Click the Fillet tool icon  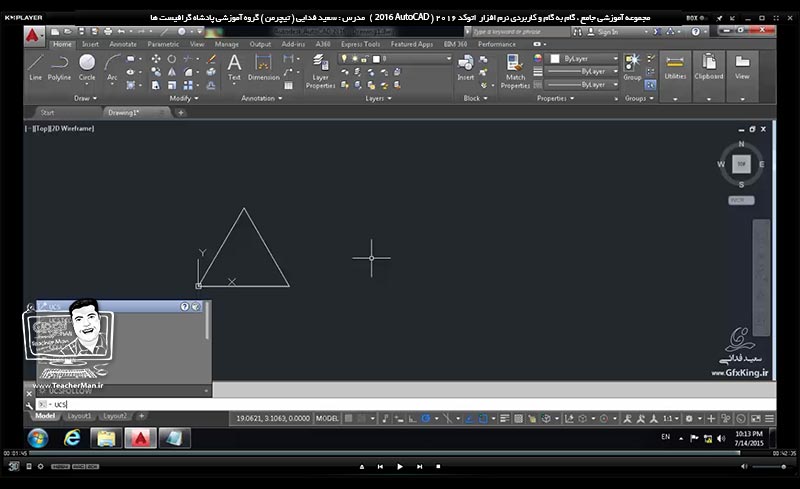pyautogui.click(x=188, y=72)
